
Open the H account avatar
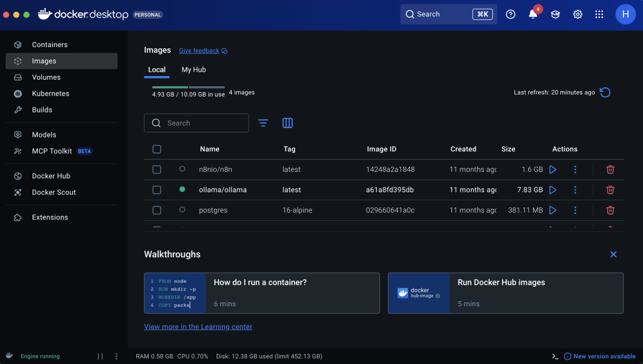click(x=625, y=14)
